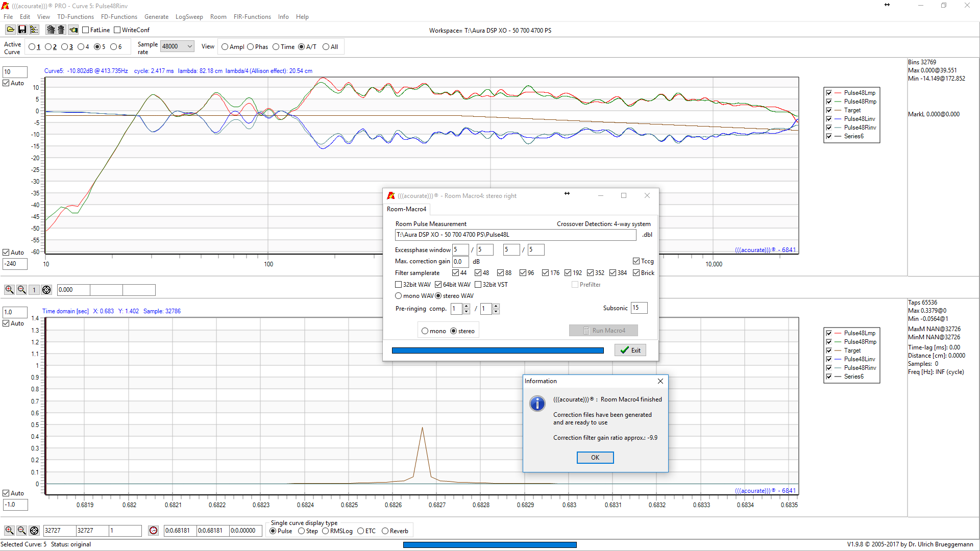
Task: Click the delete all curves (double trash) icon
Action: [51, 30]
